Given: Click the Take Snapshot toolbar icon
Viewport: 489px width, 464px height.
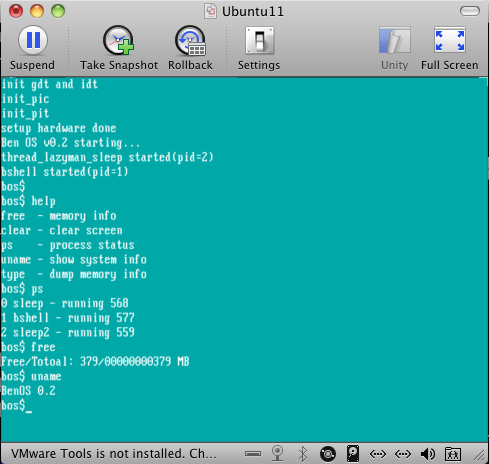Looking at the screenshot, I should (x=118, y=40).
